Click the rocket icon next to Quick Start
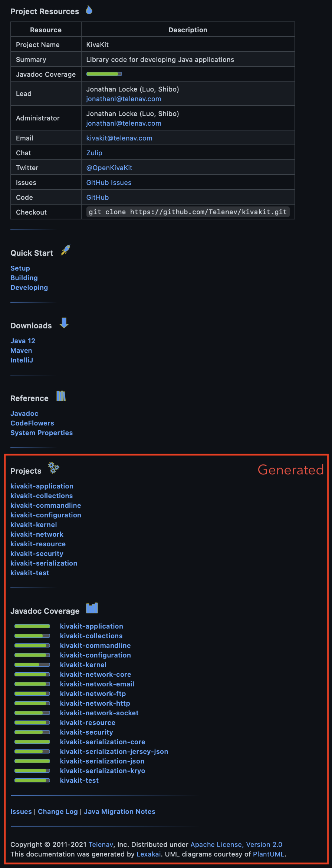 click(x=66, y=250)
